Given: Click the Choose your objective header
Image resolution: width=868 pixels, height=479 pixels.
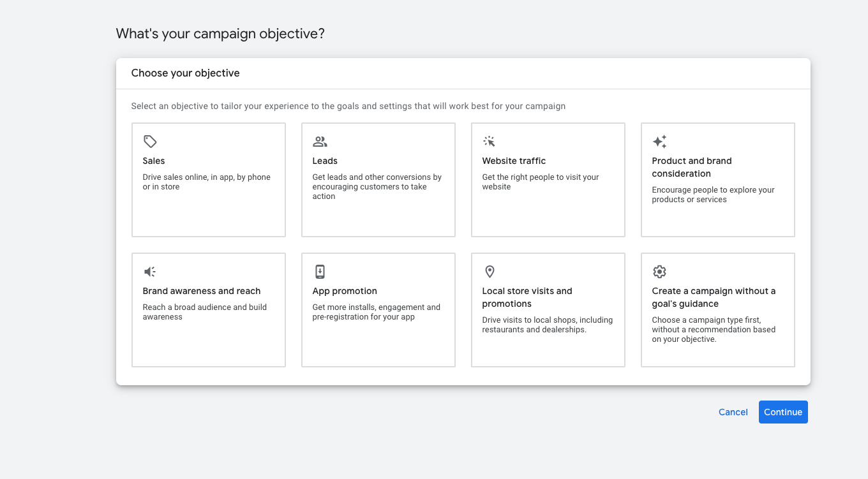Looking at the screenshot, I should pos(185,73).
